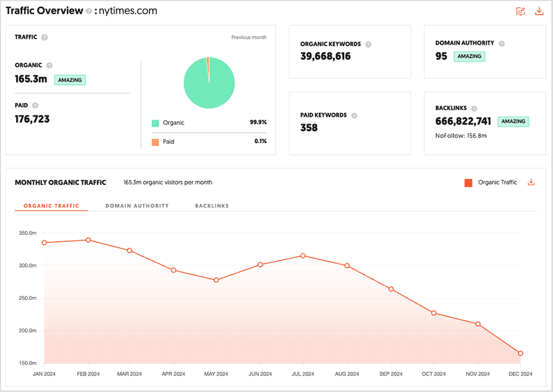
Task: Click the 150.0m y-axis label
Action: click(x=28, y=363)
